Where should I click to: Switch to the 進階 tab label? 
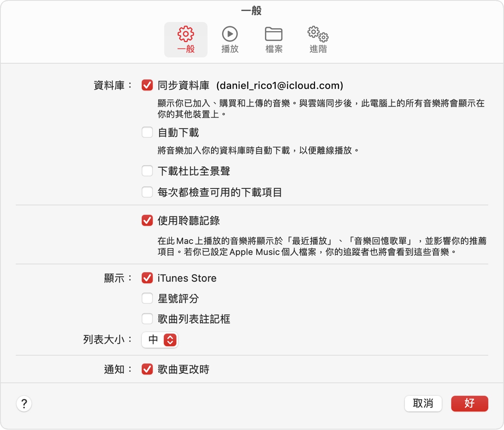click(x=318, y=49)
